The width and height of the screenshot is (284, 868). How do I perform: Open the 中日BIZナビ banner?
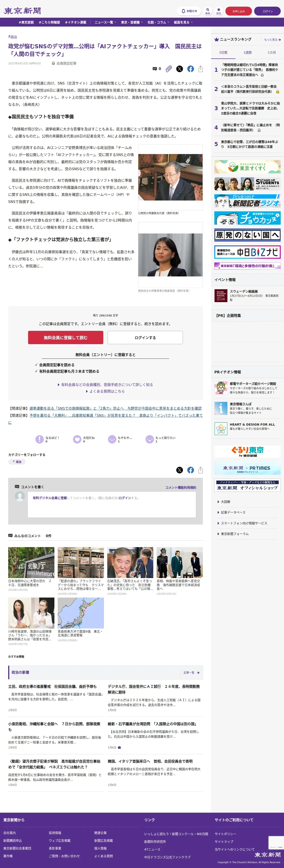point(247,252)
